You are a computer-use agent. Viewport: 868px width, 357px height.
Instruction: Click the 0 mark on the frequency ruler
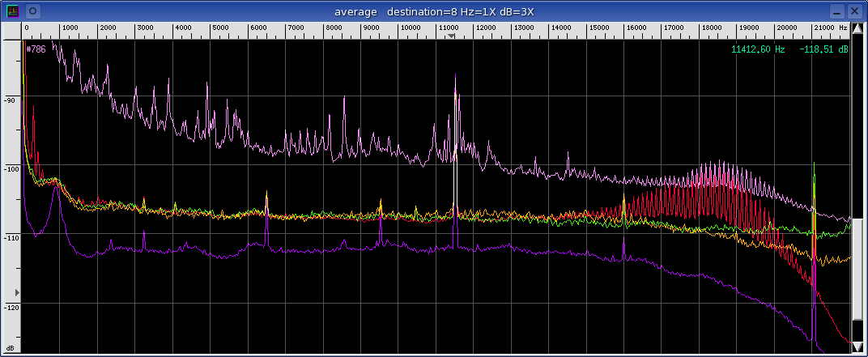(27, 28)
